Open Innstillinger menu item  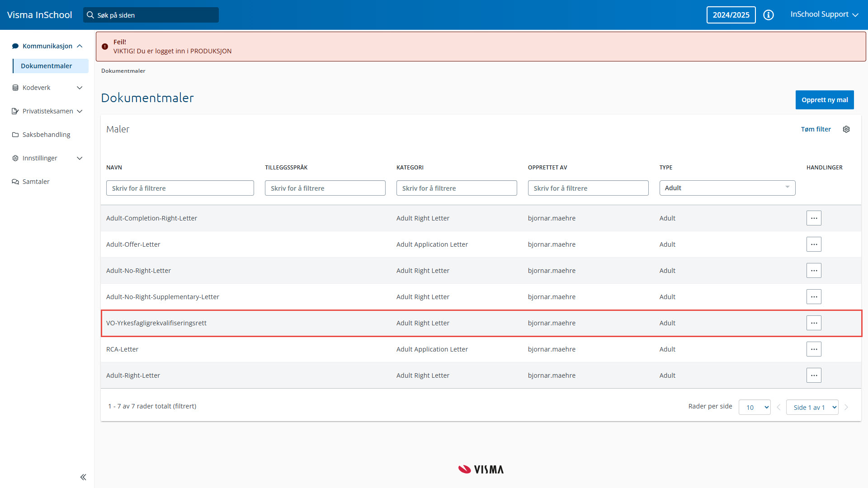pos(40,158)
